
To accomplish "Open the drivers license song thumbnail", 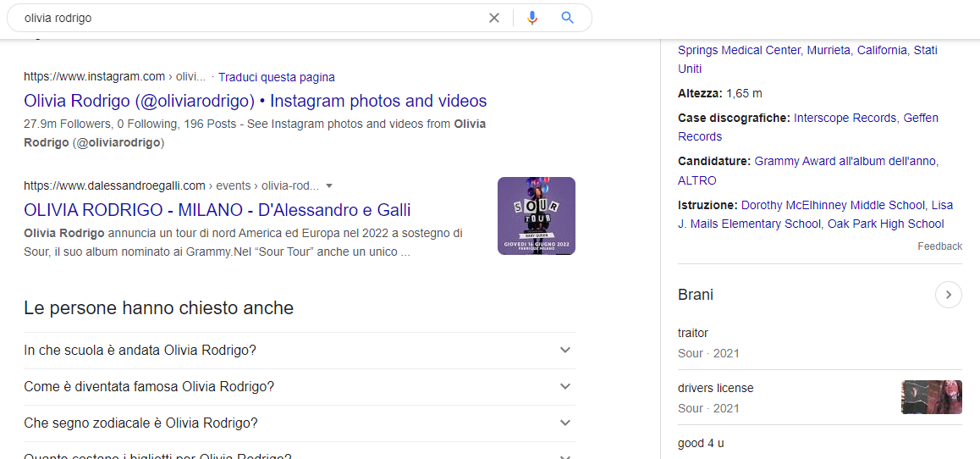I will pos(931,397).
